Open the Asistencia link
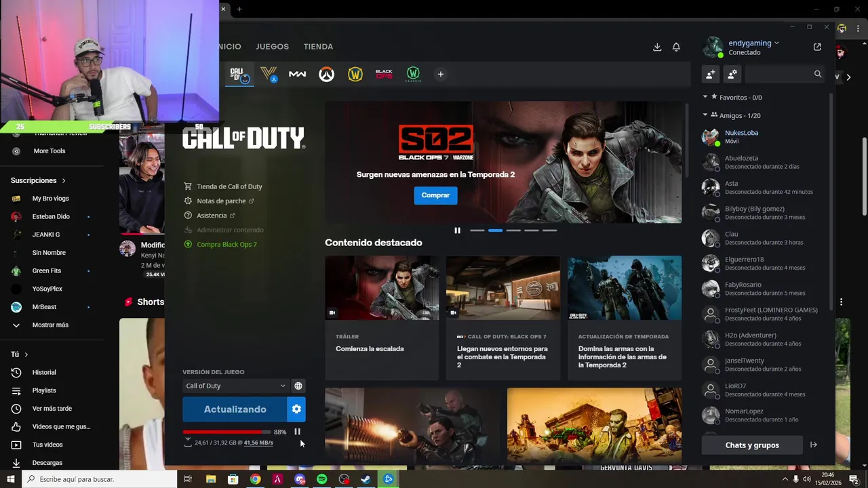Image resolution: width=868 pixels, height=488 pixels. 212,216
